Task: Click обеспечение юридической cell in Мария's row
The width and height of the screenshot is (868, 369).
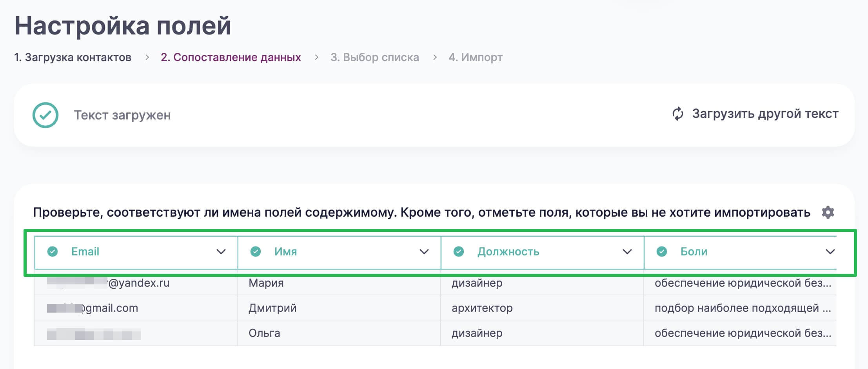Action: click(x=740, y=282)
